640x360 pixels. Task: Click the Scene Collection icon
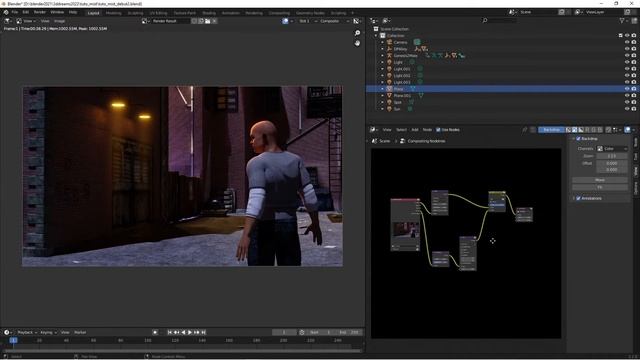(376, 29)
